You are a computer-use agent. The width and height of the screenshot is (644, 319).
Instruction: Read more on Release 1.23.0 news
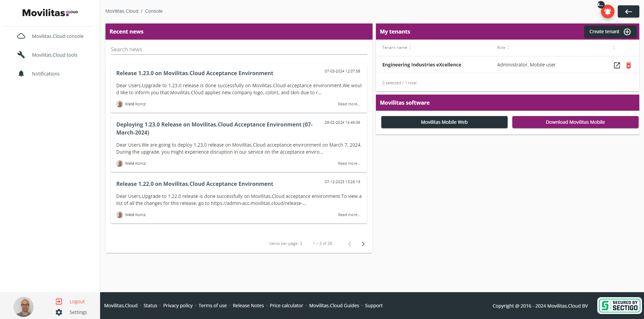349,104
